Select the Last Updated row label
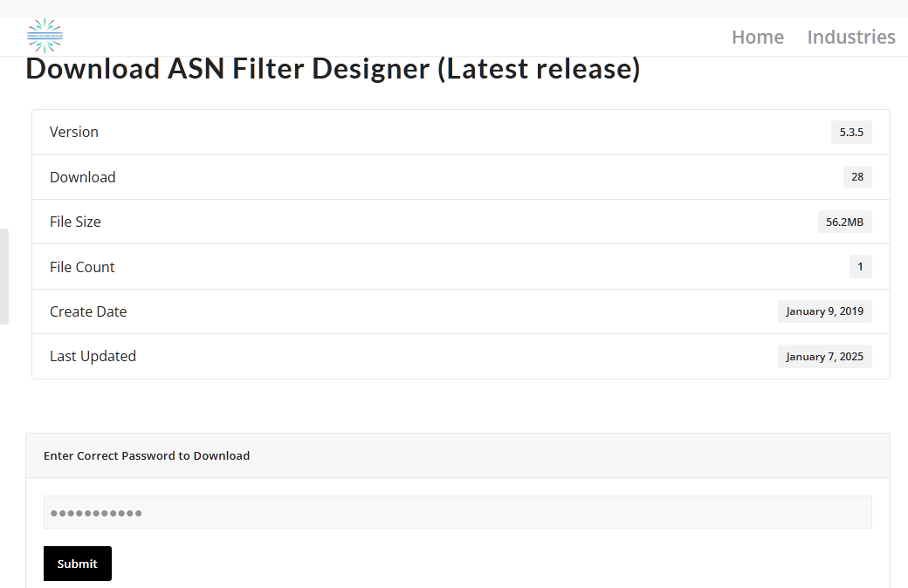Screen dimensions: 908x588 point(93,356)
